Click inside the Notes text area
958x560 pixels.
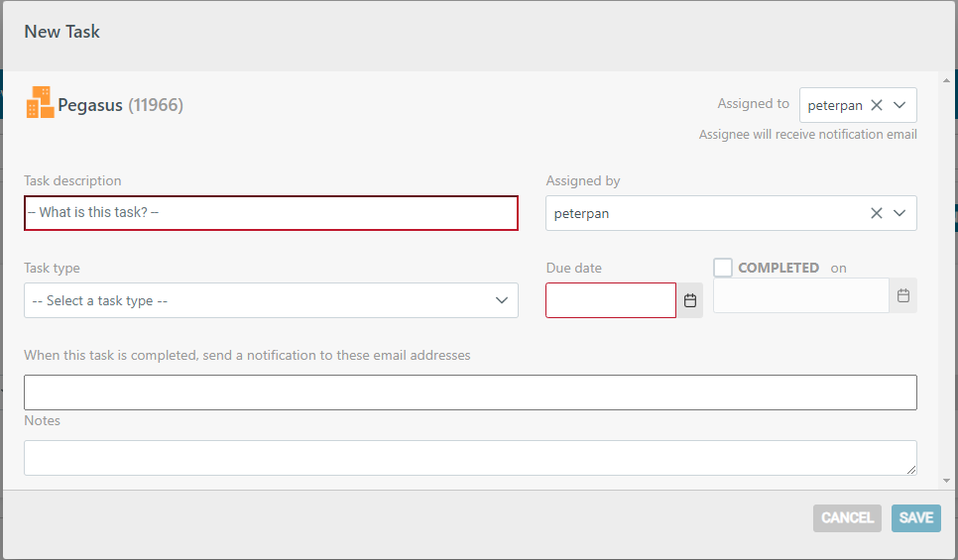click(470, 458)
